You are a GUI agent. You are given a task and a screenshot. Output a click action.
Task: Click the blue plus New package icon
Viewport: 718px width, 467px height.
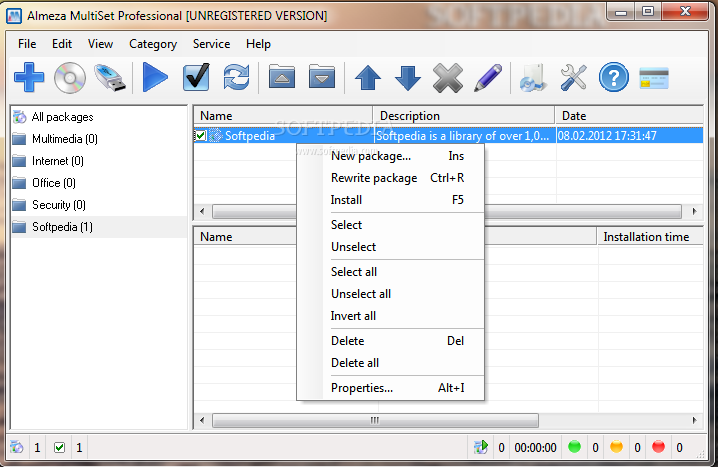[29, 77]
